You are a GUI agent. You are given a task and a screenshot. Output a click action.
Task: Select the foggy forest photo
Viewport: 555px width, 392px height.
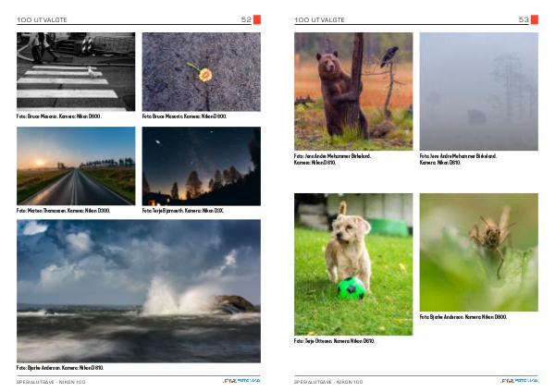pos(478,91)
